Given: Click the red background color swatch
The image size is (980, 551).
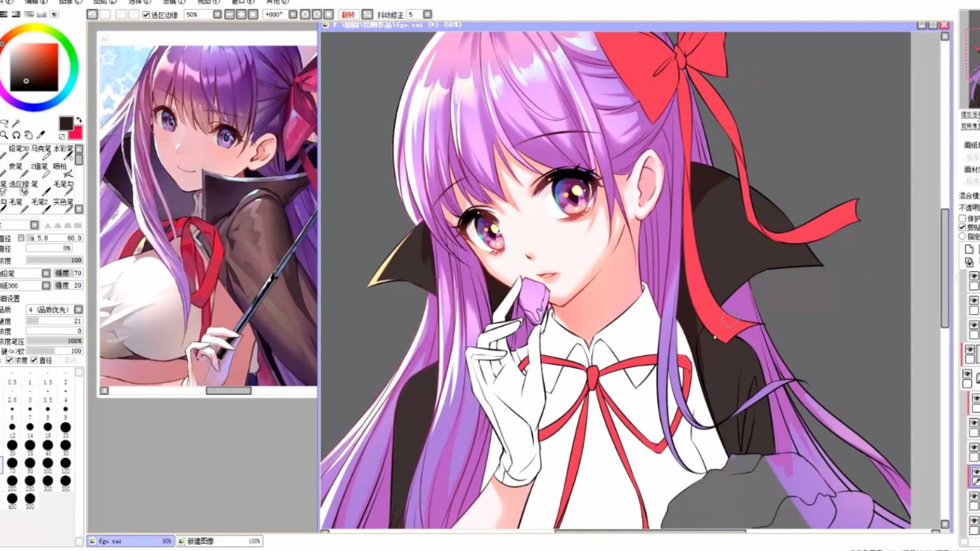Looking at the screenshot, I should click(76, 133).
